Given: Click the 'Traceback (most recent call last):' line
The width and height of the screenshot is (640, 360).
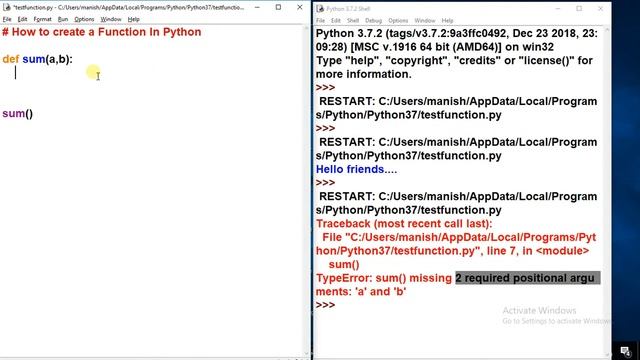Looking at the screenshot, I should (404, 224).
